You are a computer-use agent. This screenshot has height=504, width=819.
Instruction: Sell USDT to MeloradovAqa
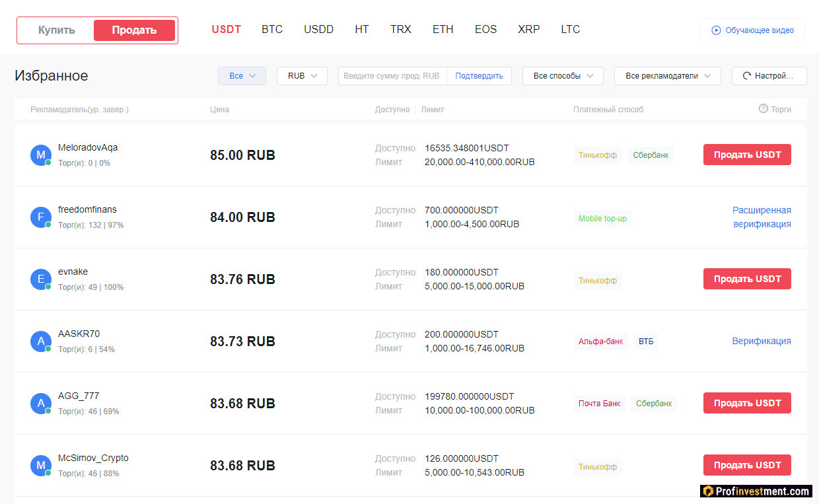[747, 155]
